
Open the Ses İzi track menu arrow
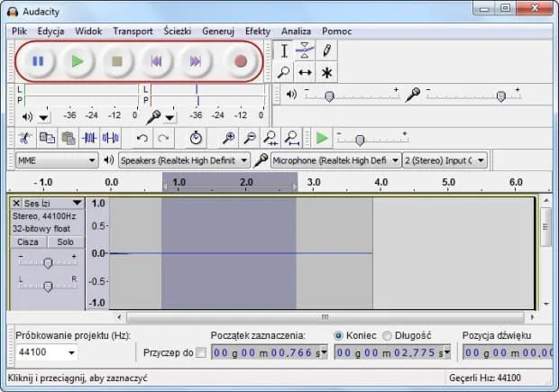point(77,203)
